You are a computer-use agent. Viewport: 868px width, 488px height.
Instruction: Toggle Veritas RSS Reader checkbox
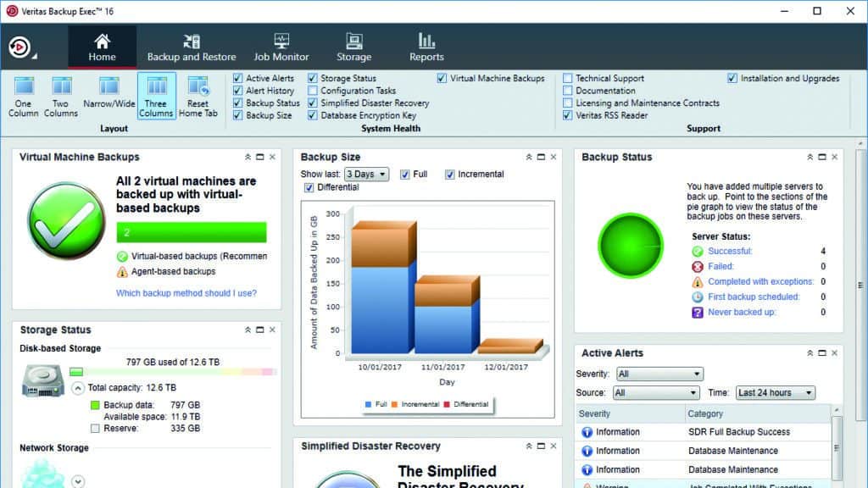point(567,115)
